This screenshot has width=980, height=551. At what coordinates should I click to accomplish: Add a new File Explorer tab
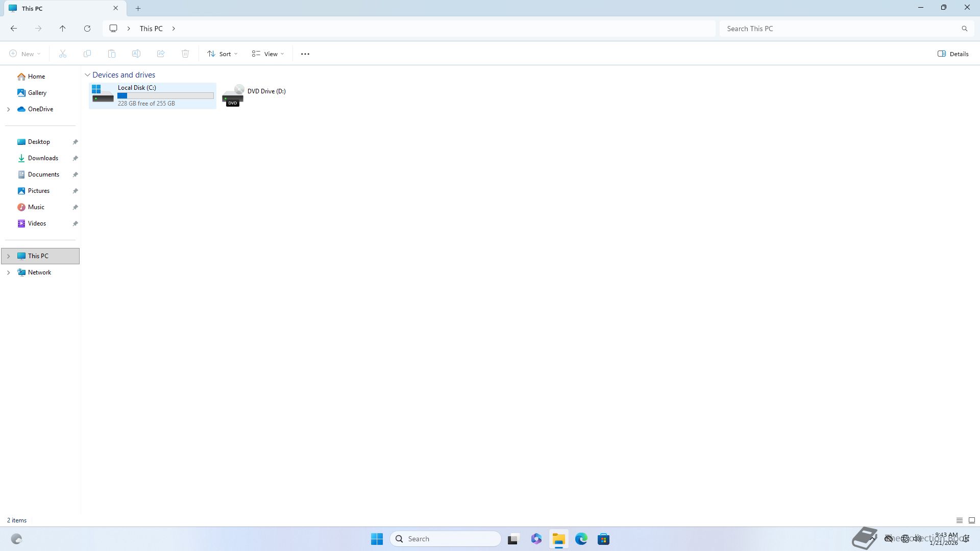(138, 8)
